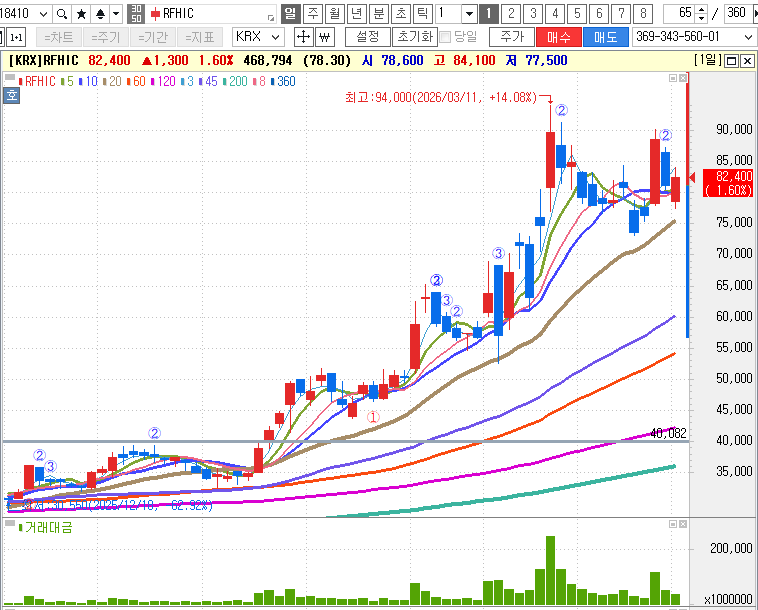The image size is (758, 610).
Task: Click the red 매수 buy button
Action: 559,37
